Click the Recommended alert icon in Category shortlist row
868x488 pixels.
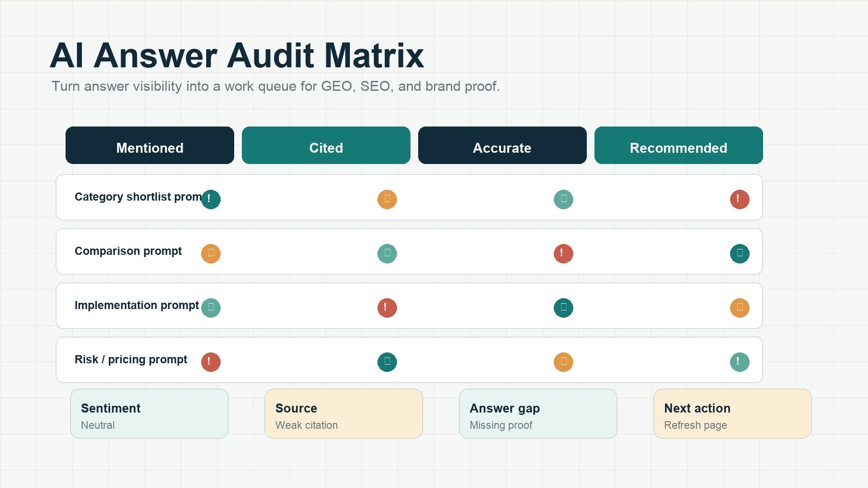(740, 199)
